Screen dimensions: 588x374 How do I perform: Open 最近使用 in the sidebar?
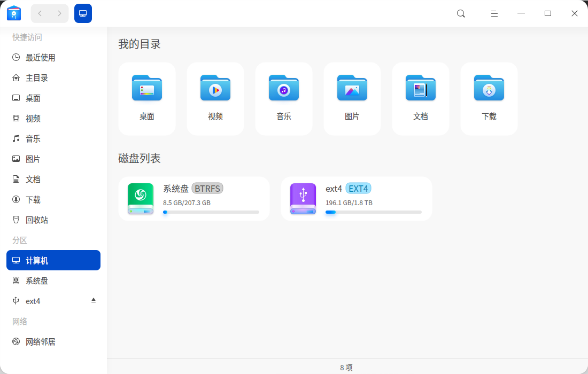(53, 57)
